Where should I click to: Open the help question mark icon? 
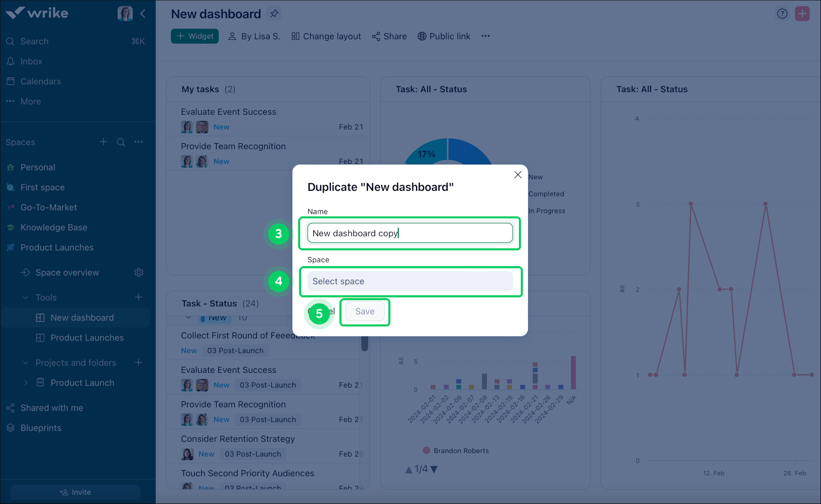(782, 14)
